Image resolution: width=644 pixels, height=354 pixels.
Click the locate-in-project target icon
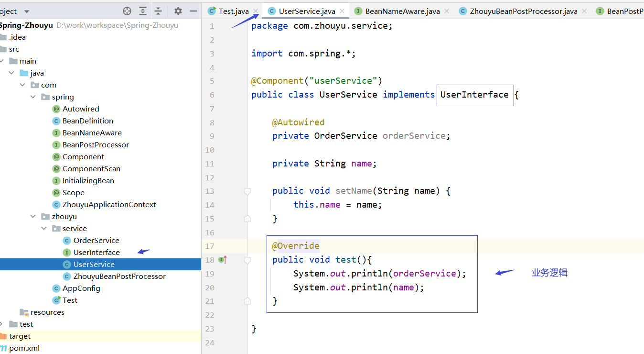[127, 11]
